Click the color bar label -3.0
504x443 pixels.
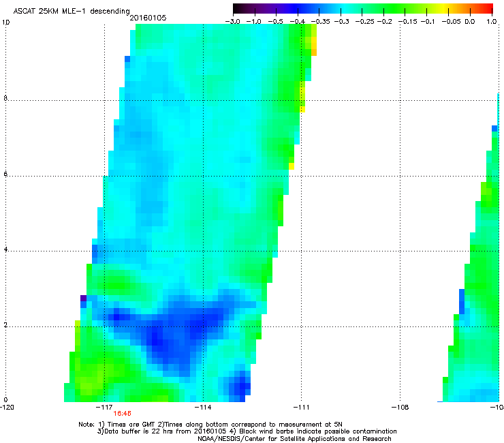click(232, 22)
